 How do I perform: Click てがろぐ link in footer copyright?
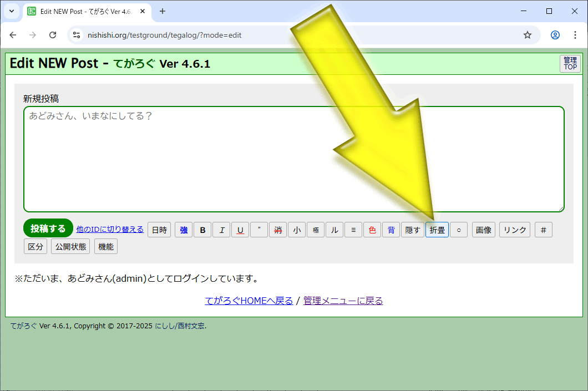[24, 326]
